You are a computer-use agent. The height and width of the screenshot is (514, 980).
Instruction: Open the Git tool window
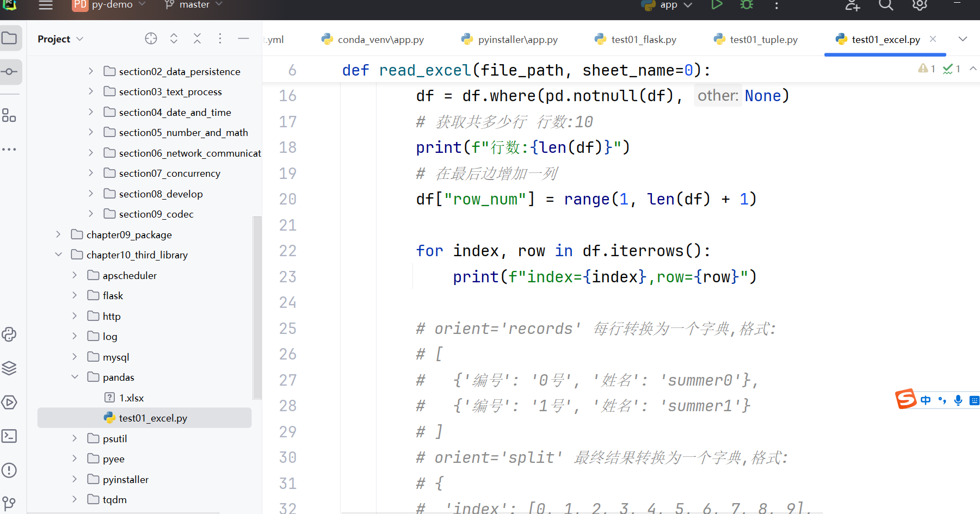coord(9,504)
